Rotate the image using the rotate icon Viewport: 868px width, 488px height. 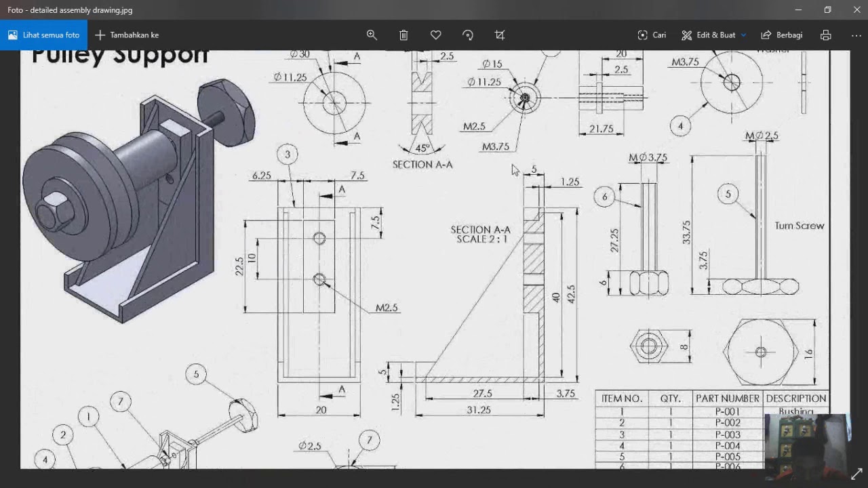coord(468,35)
